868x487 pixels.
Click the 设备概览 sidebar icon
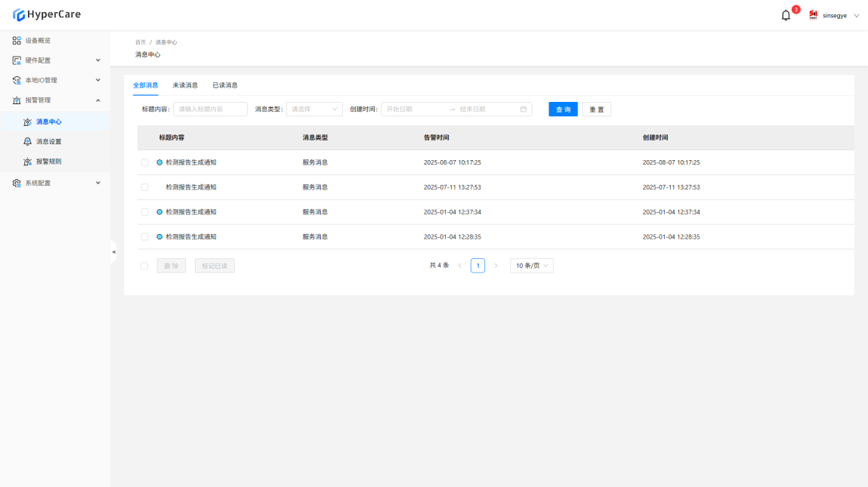[x=17, y=41]
